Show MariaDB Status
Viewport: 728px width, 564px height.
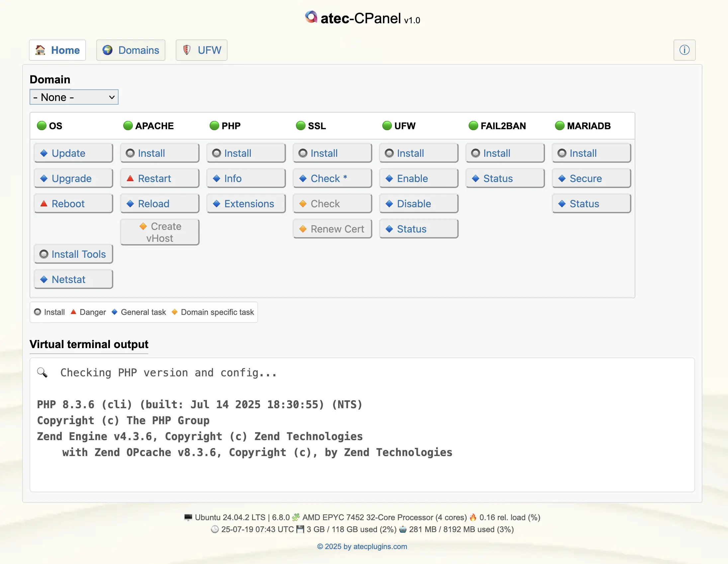pyautogui.click(x=591, y=204)
